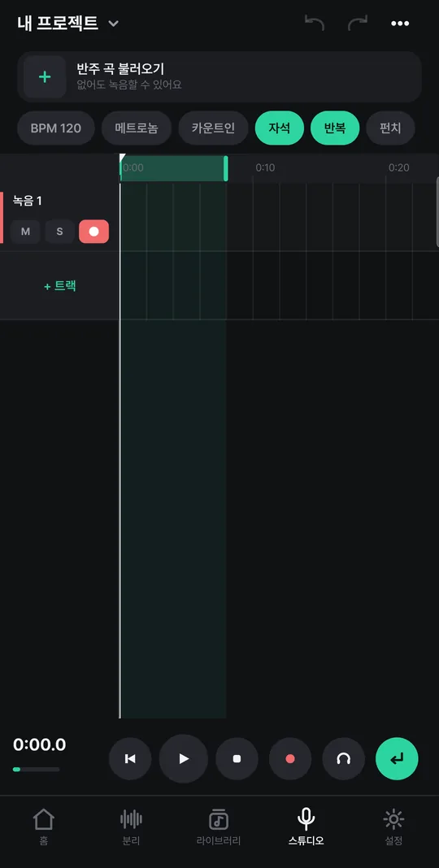Start recording with the red record button

coord(290,758)
